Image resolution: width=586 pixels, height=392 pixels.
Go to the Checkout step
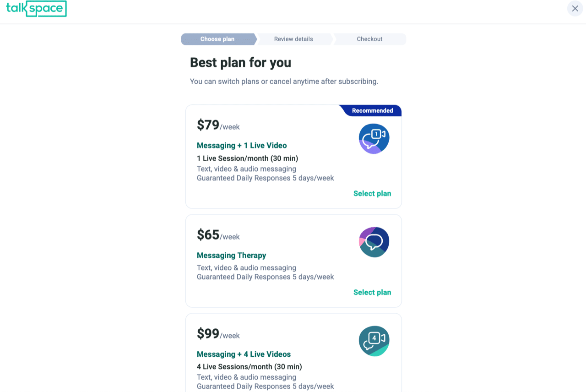pos(369,39)
